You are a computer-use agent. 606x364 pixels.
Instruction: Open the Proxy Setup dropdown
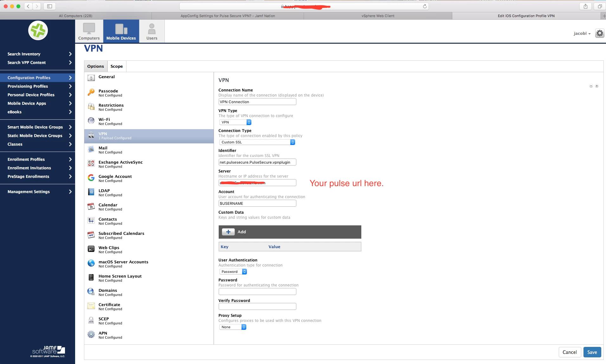coord(233,327)
